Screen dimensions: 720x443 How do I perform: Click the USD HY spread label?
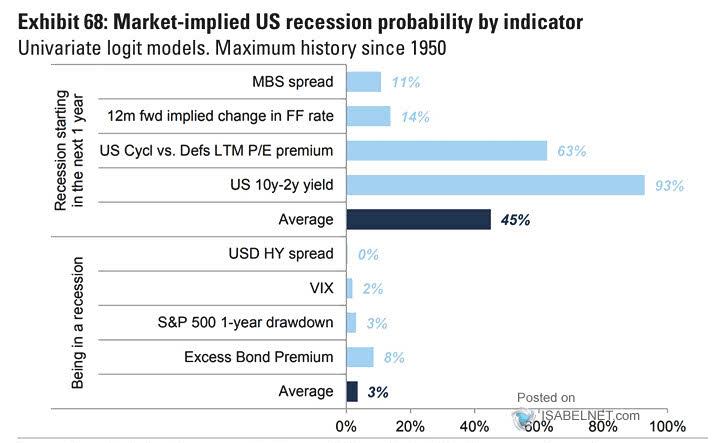285,254
